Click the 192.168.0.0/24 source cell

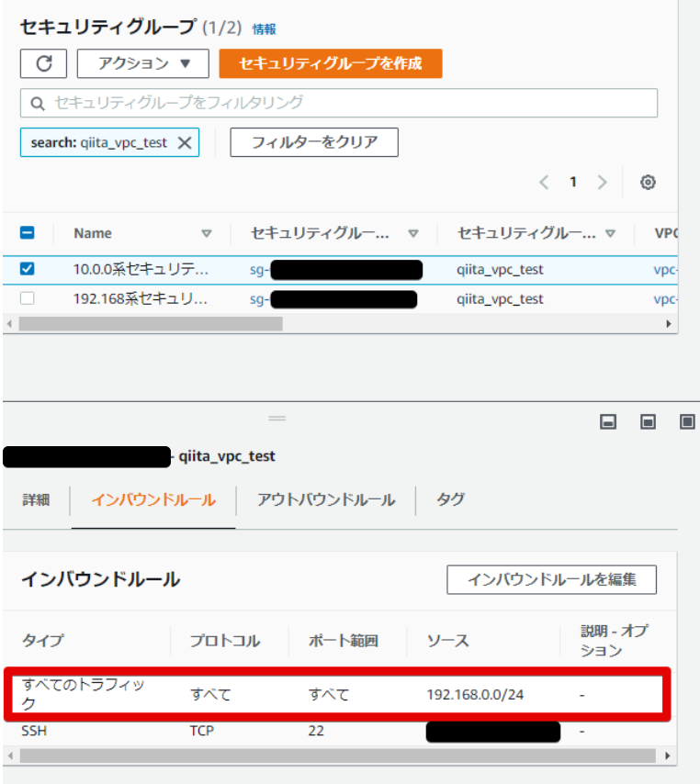pos(475,695)
